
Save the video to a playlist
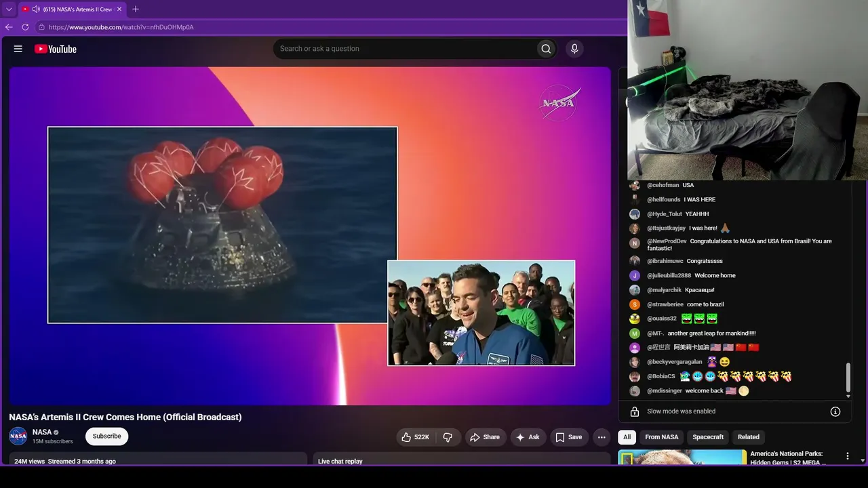(569, 437)
